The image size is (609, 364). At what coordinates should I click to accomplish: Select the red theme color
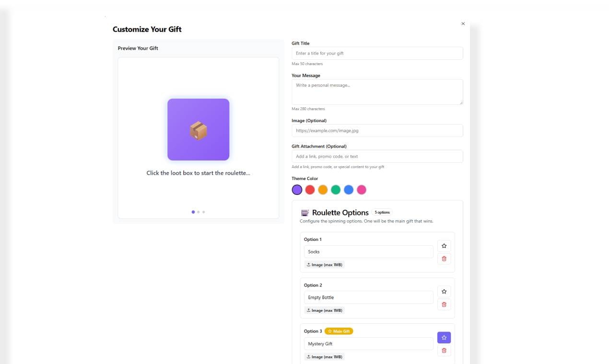pos(310,190)
